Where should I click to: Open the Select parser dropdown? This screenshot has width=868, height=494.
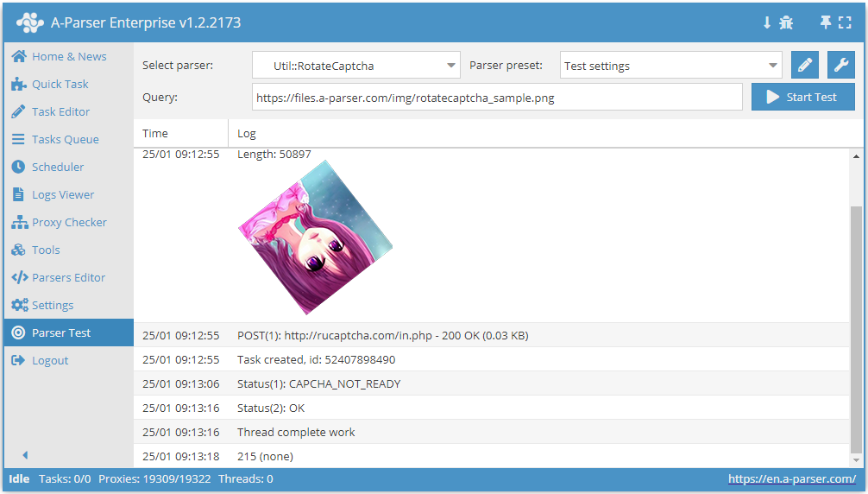[x=356, y=66]
